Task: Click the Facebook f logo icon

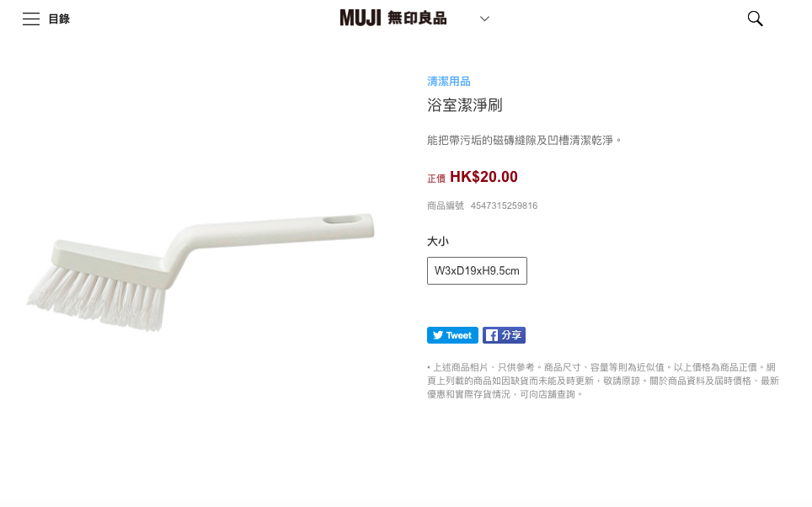Action: (491, 335)
